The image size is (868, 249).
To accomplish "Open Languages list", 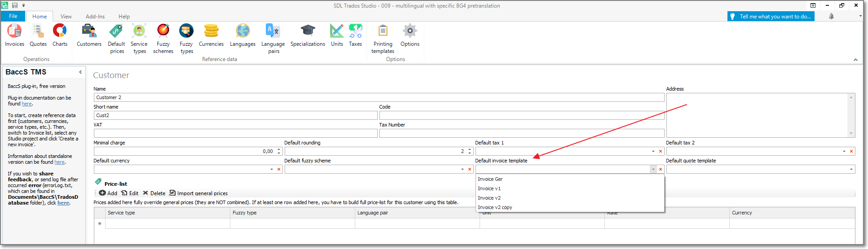I will [242, 35].
